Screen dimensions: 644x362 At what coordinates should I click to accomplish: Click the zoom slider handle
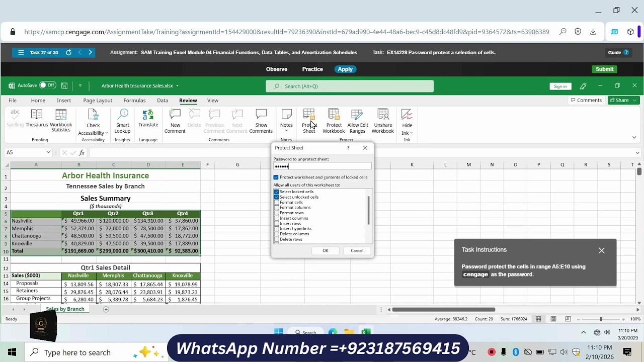tap(600, 319)
